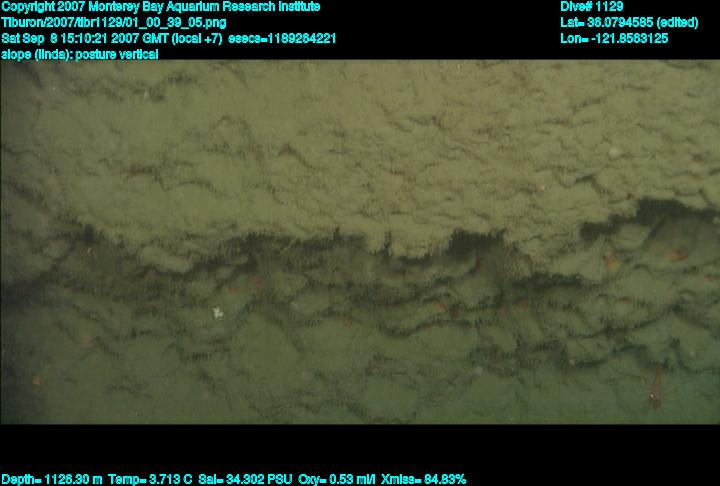Click the 'Xmiss= 84.83%' readout
The width and height of the screenshot is (720, 486).
pos(423,480)
